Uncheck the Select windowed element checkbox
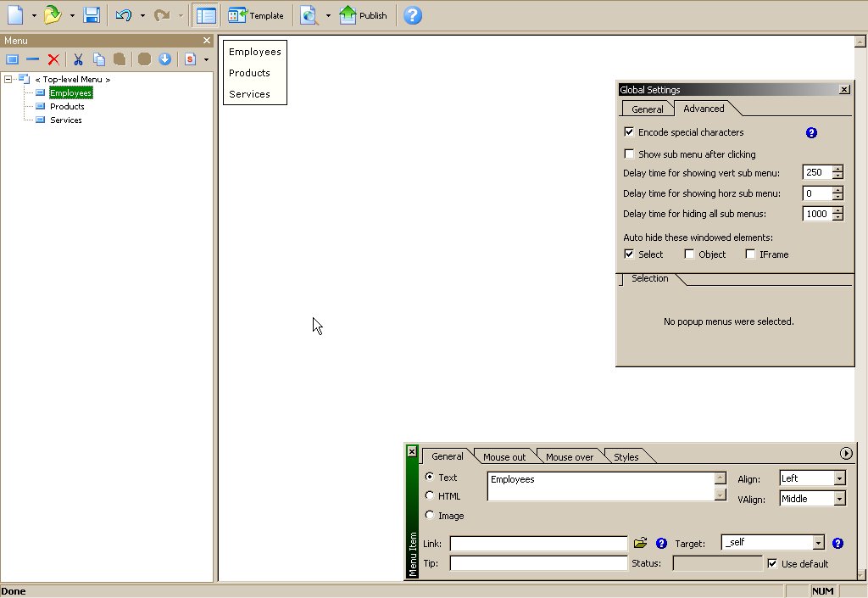Viewport: 868px width, 598px height. [x=629, y=254]
